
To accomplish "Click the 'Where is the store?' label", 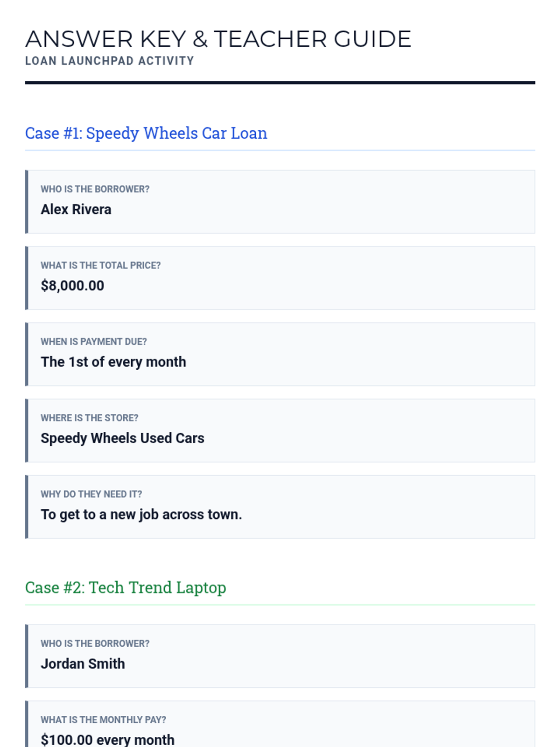I will (x=90, y=418).
